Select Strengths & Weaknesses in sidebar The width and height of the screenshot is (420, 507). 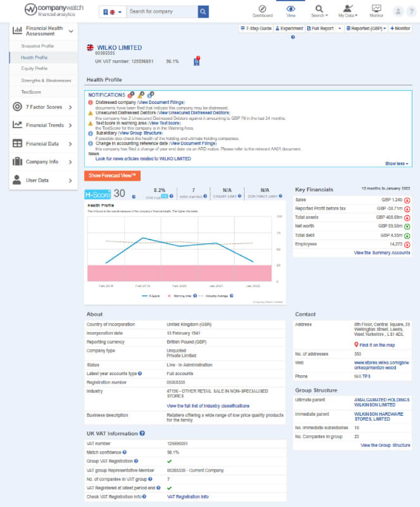pyautogui.click(x=46, y=80)
